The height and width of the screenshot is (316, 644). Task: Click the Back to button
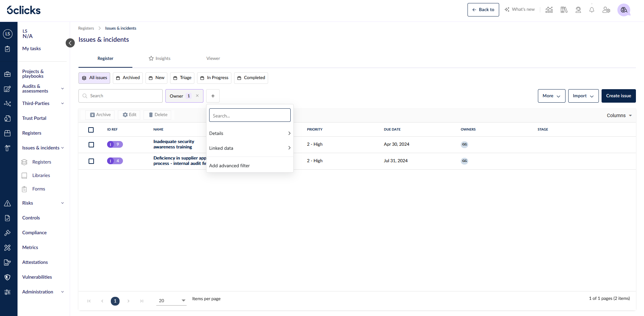click(x=483, y=10)
